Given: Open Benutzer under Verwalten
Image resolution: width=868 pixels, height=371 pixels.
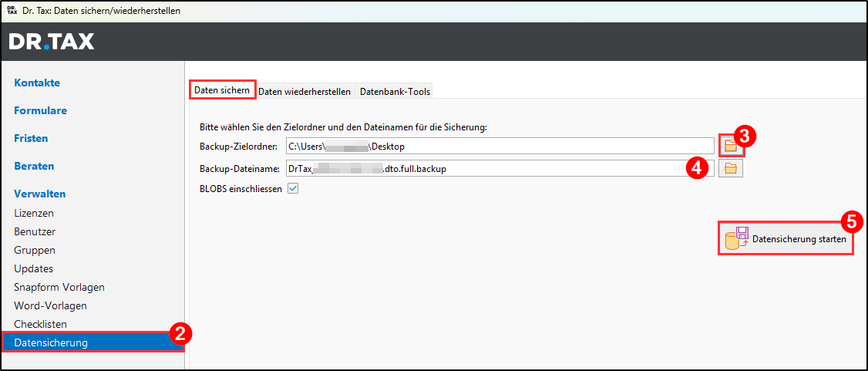Looking at the screenshot, I should pos(35,231).
